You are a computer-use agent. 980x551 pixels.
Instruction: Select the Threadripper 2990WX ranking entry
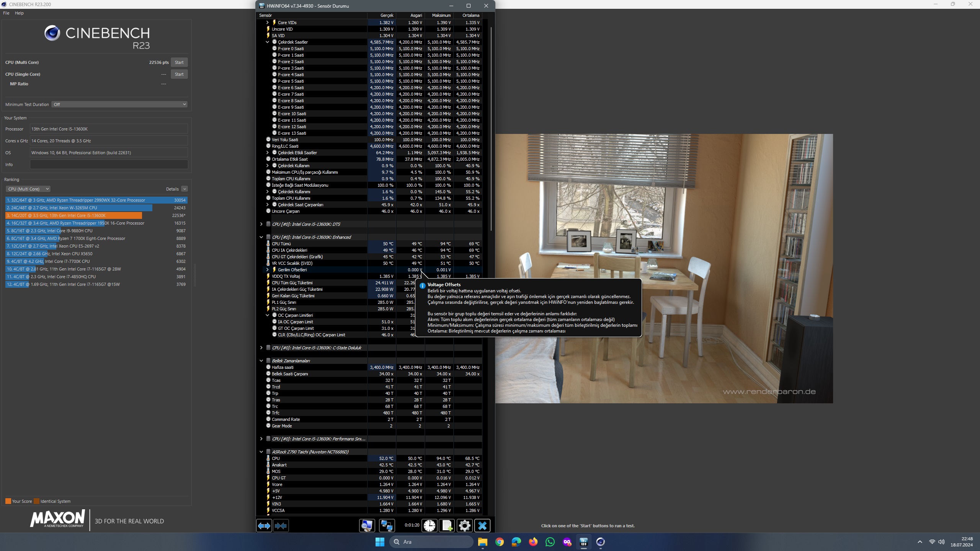click(96, 200)
